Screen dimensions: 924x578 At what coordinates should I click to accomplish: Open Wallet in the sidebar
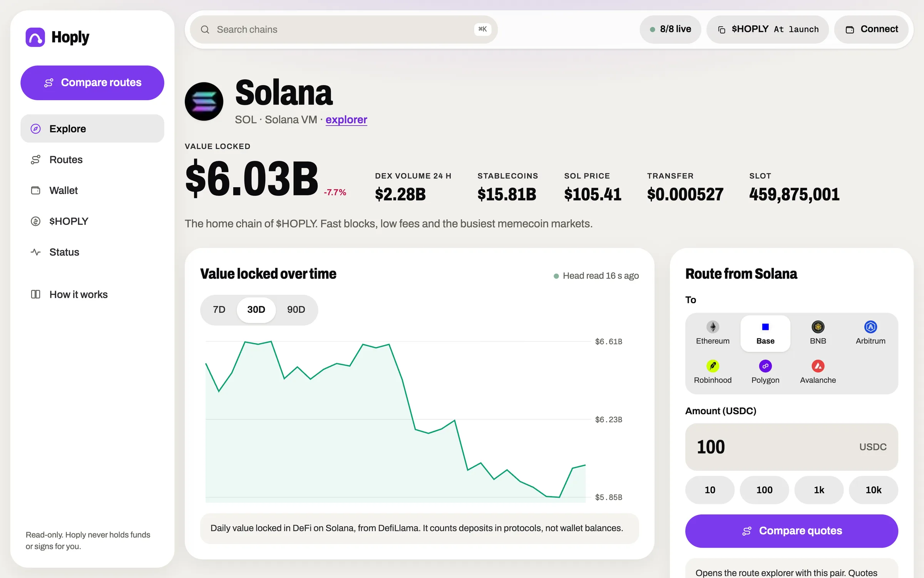(x=92, y=190)
